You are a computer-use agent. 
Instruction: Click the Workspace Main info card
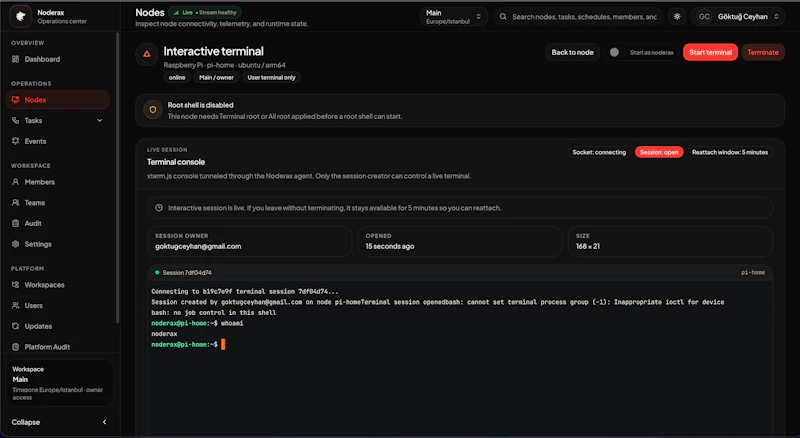click(60, 383)
